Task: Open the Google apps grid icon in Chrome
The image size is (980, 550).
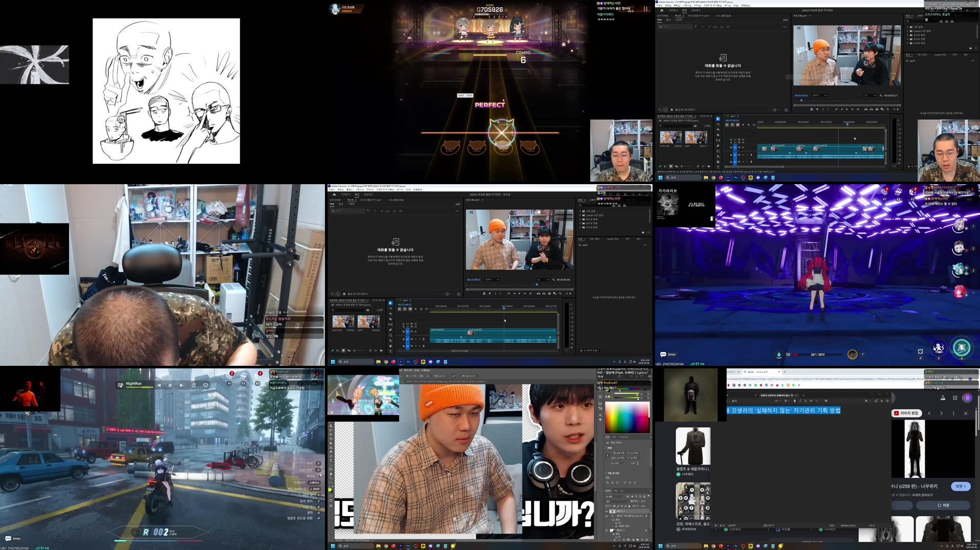Action: coord(955,398)
